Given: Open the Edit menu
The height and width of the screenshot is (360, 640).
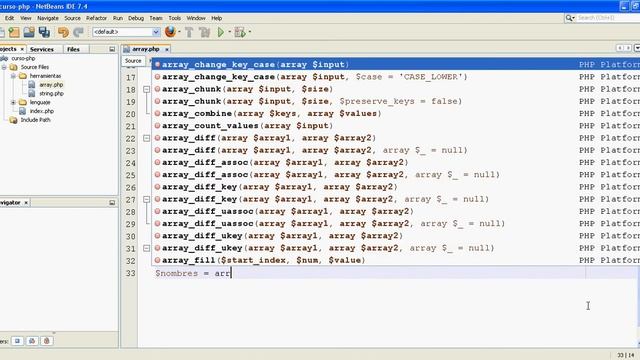Looking at the screenshot, I should point(9,18).
